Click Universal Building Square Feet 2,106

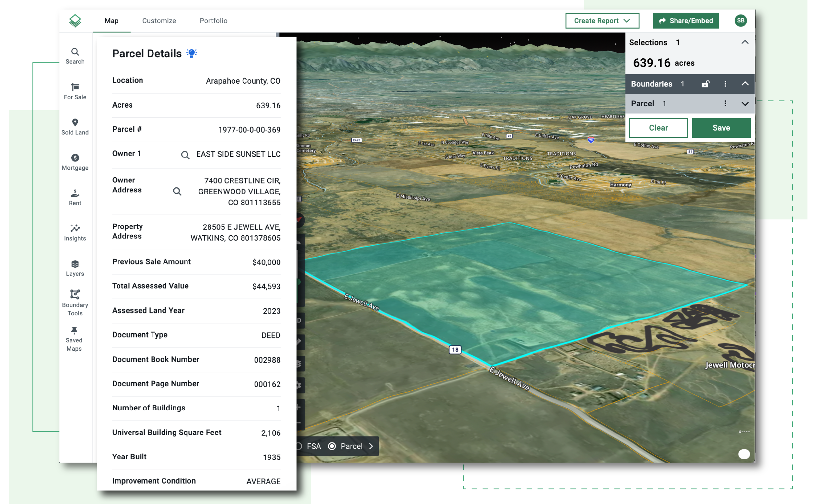[271, 433]
